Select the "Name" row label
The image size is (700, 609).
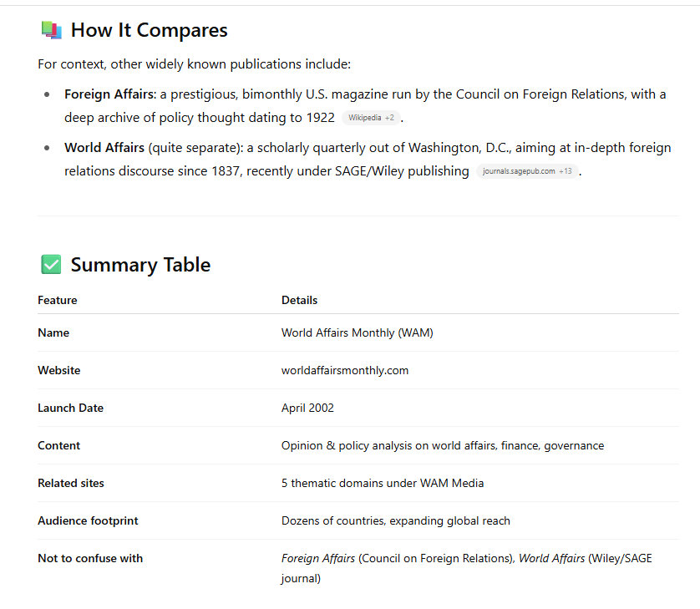pyautogui.click(x=53, y=332)
